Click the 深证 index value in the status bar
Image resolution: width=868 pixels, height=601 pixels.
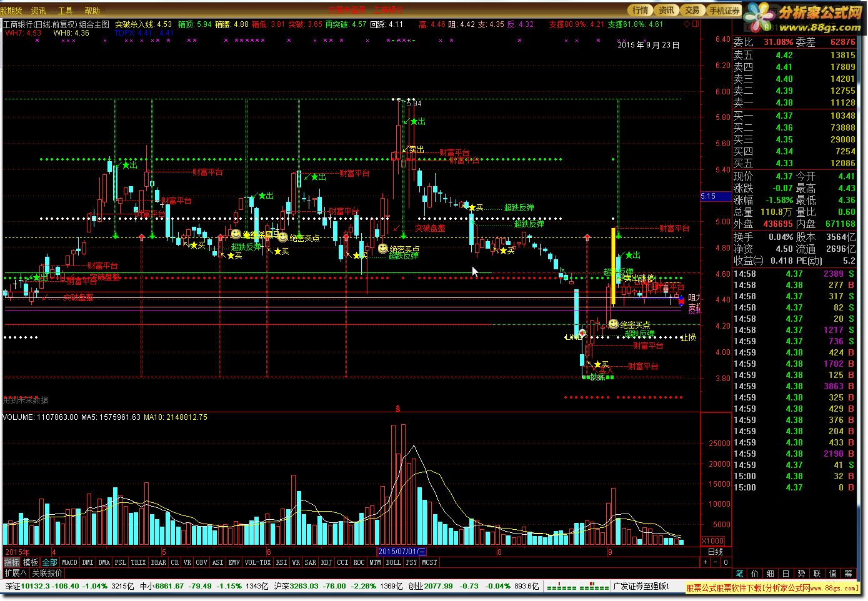point(35,586)
